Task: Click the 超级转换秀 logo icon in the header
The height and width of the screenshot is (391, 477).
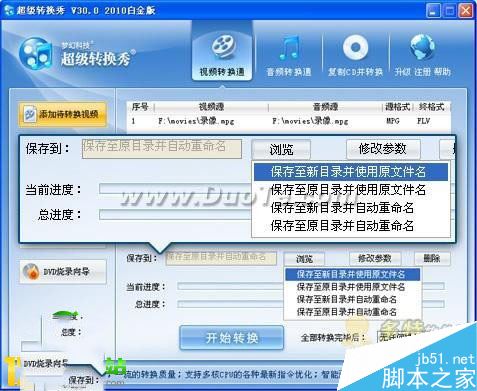Action: pyautogui.click(x=35, y=54)
